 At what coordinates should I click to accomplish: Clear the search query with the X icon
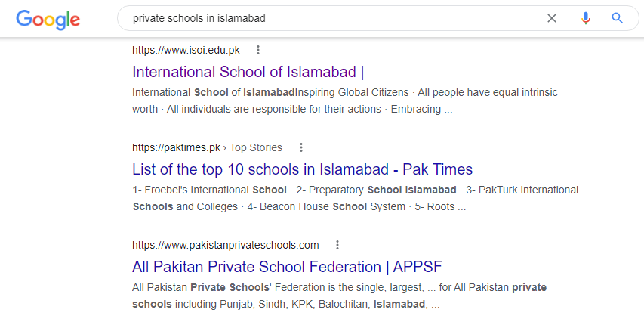(552, 18)
